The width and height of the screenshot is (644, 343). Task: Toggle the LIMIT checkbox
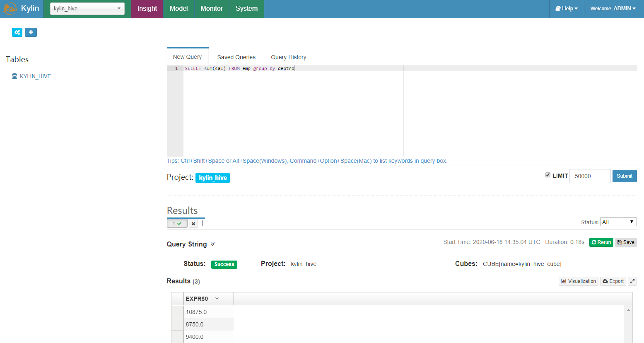coord(548,175)
